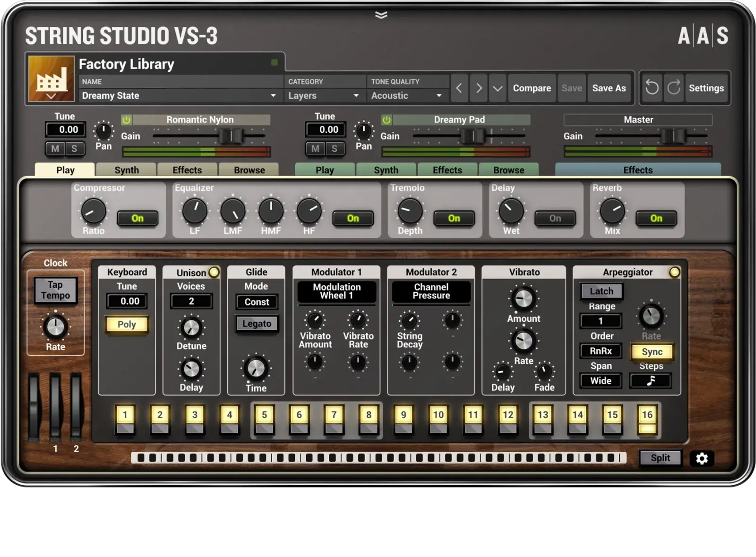The height and width of the screenshot is (557, 756).
Task: Open the preset list chevron beside Compare
Action: click(498, 88)
